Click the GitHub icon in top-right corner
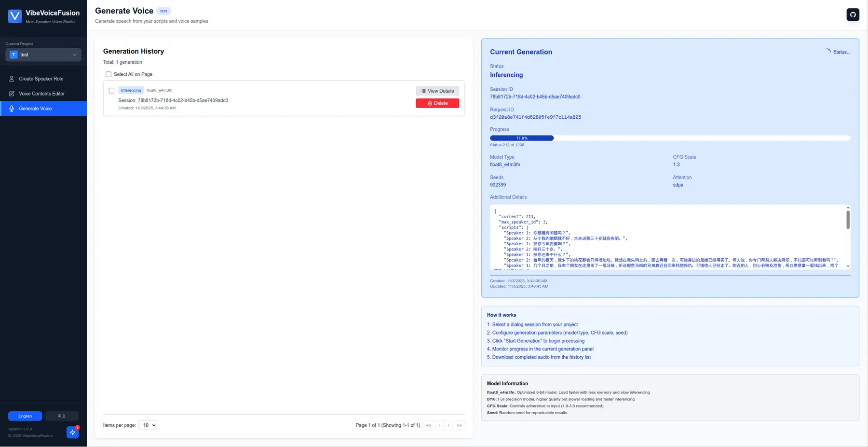The width and height of the screenshot is (868, 447). coord(853,14)
